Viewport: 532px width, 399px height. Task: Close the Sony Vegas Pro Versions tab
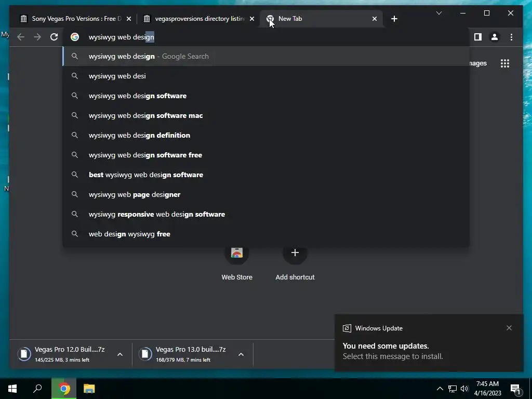[x=129, y=19]
